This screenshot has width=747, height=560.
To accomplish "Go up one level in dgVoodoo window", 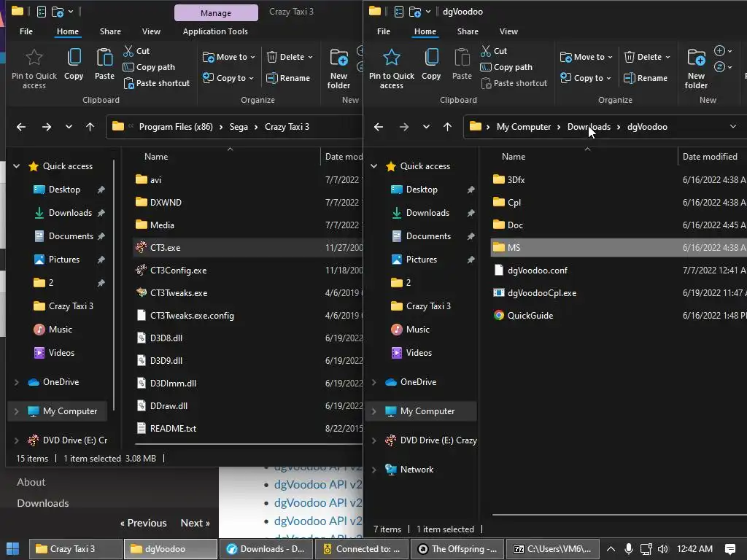I will (447, 127).
